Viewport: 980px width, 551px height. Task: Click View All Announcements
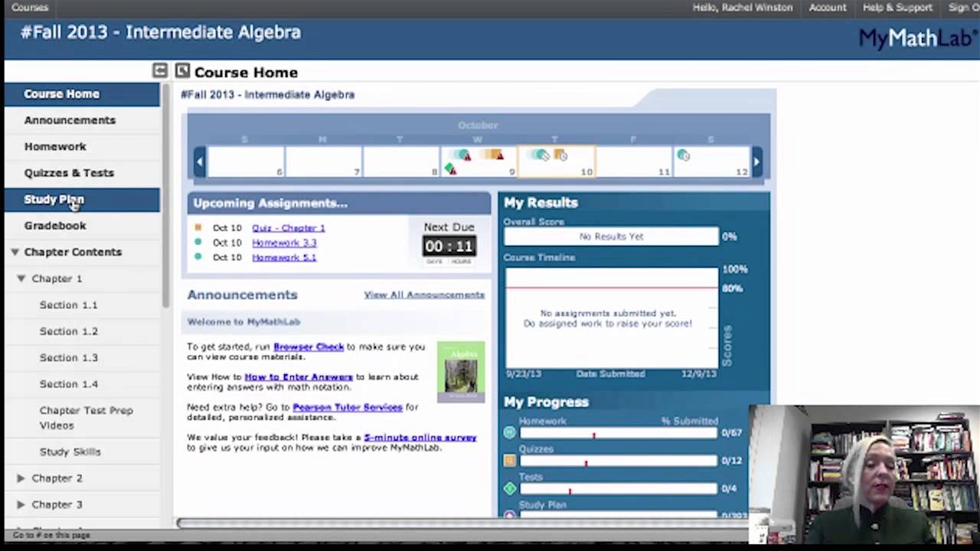pos(424,295)
